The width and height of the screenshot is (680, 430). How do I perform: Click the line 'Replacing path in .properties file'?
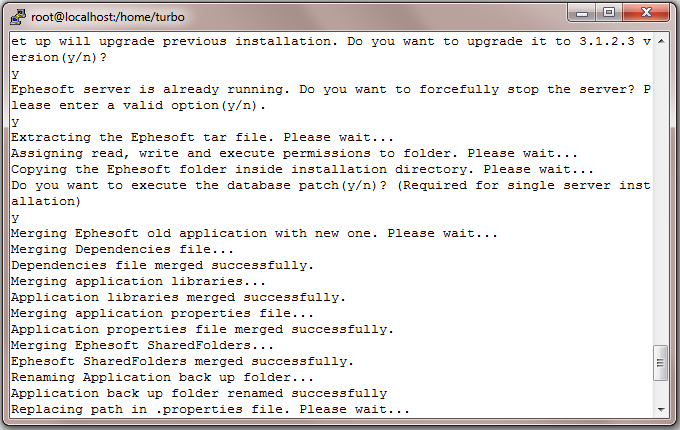[210, 409]
